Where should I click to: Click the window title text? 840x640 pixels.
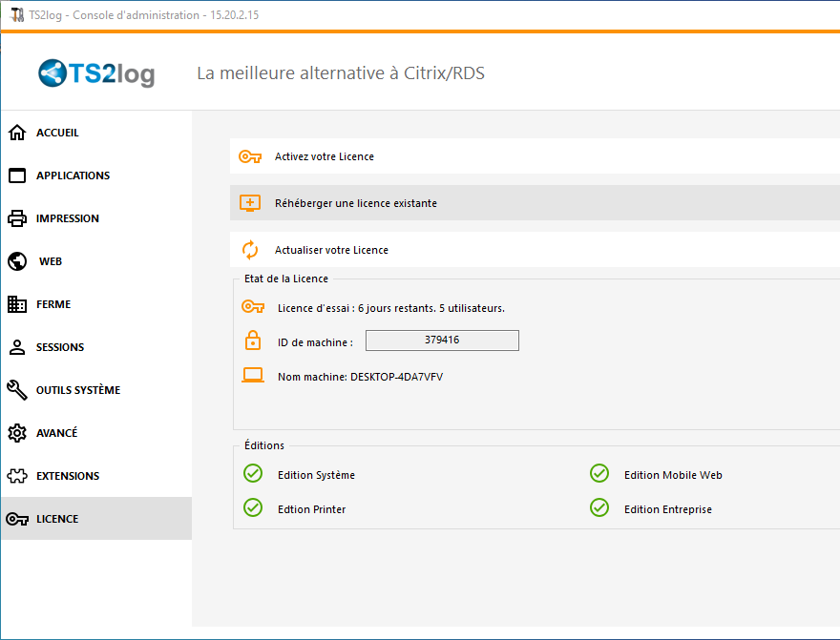click(x=143, y=15)
